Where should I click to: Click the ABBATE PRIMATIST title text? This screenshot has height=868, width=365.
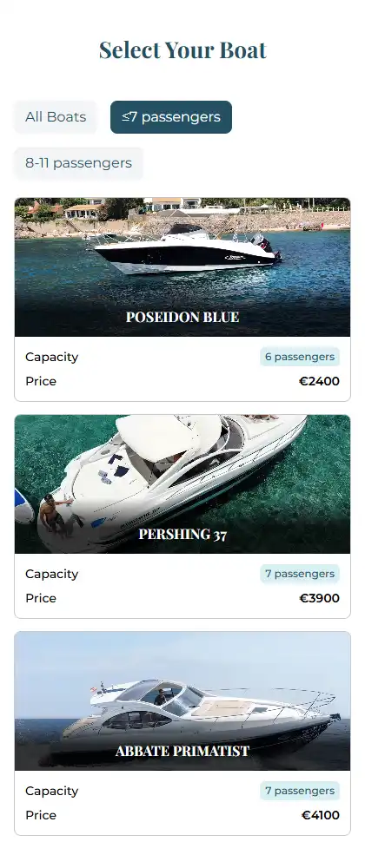(x=182, y=751)
